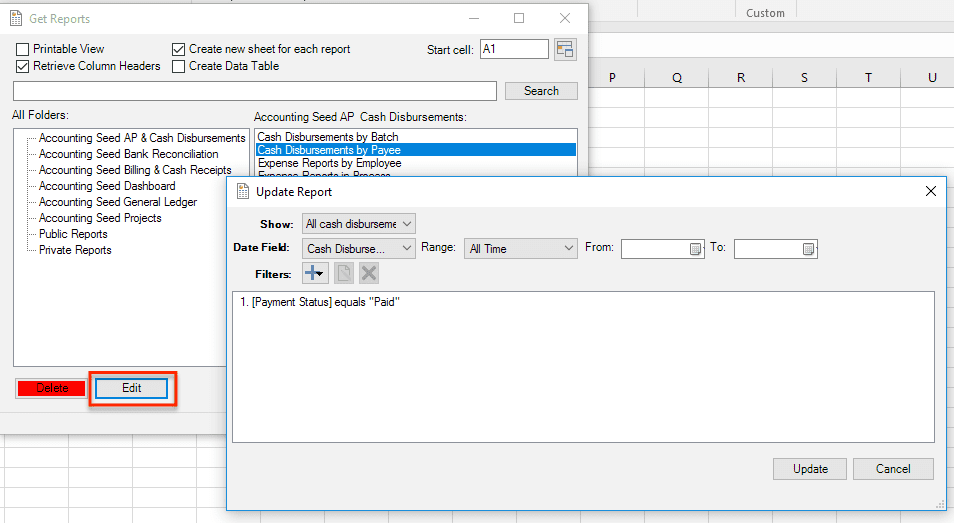Click Cancel in Update Report dialog

pyautogui.click(x=893, y=469)
